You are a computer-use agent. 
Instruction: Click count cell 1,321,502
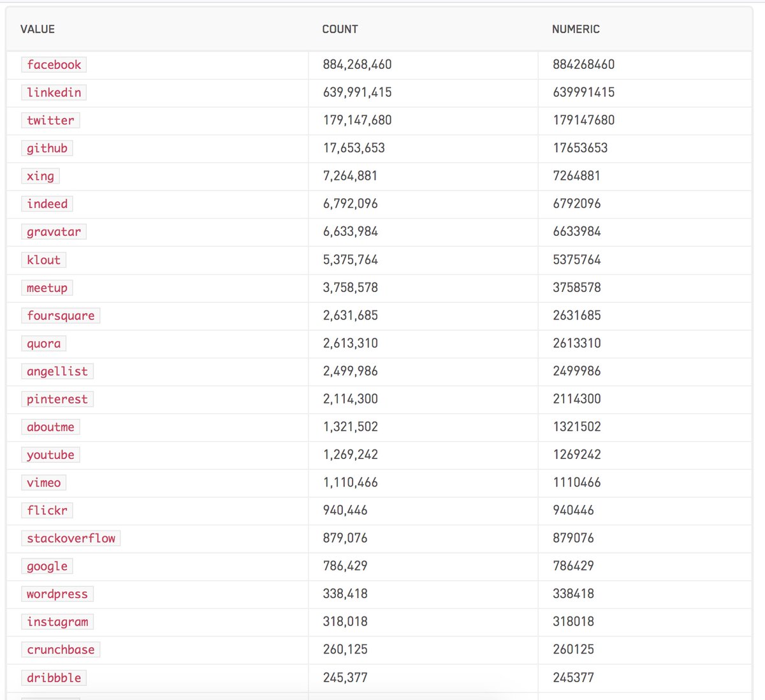point(350,427)
